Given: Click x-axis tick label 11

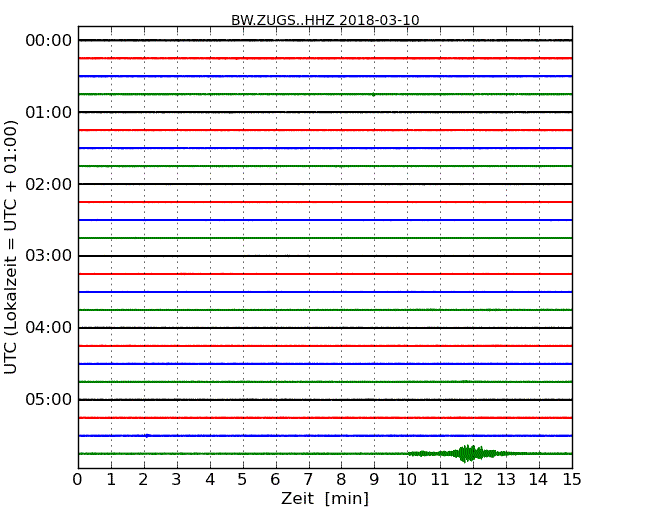Looking at the screenshot, I should tap(440, 480).
